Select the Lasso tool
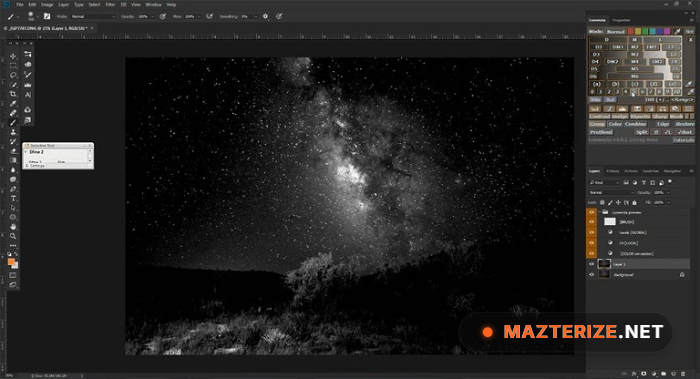This screenshot has height=379, width=700. [x=13, y=75]
